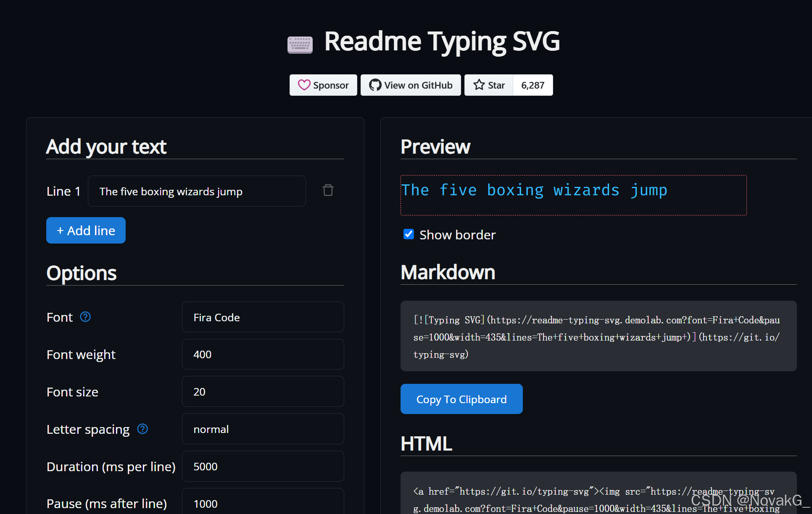Open the View on GitHub link

click(x=411, y=85)
